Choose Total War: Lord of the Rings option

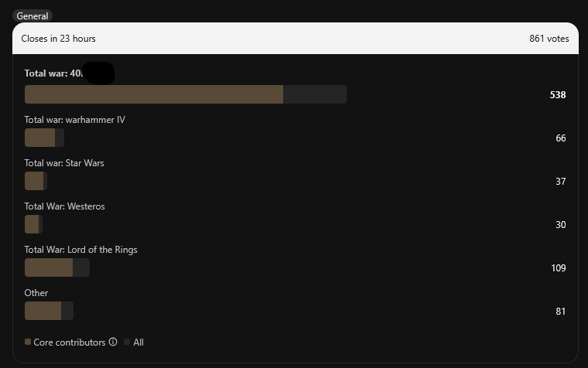pyautogui.click(x=80, y=250)
